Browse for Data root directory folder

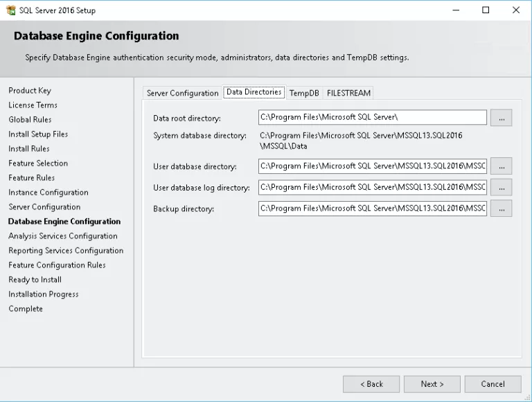(501, 118)
